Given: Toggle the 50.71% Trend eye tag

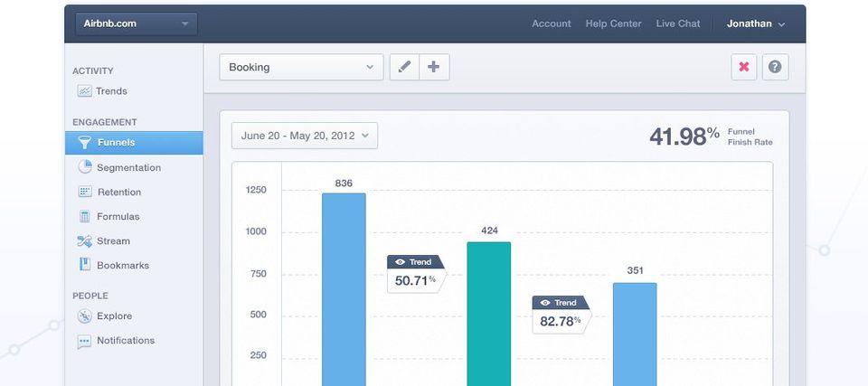Looking at the screenshot, I should (416, 262).
